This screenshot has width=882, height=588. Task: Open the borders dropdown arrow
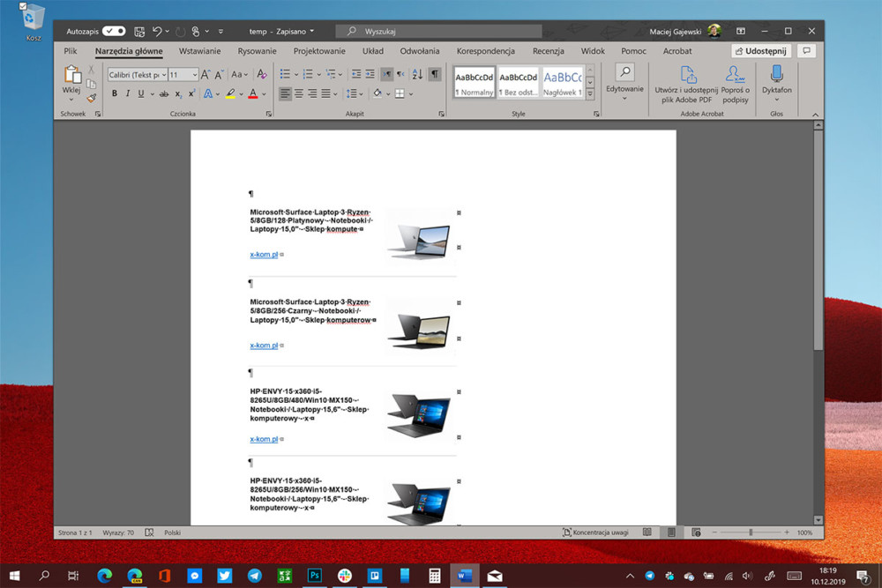(411, 93)
